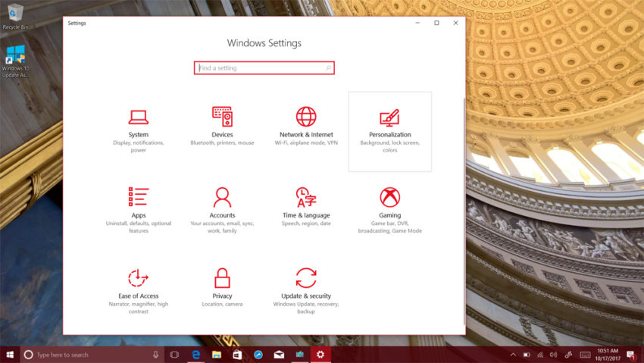644x363 pixels.
Task: Open the monitor app icon left of Settings in the taskbar
Action: click(x=300, y=355)
